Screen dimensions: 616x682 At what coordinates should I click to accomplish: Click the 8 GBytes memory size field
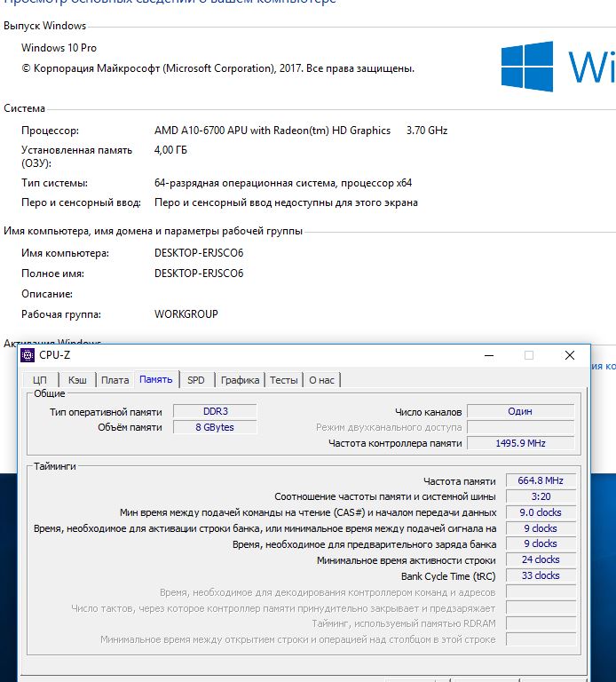click(215, 427)
